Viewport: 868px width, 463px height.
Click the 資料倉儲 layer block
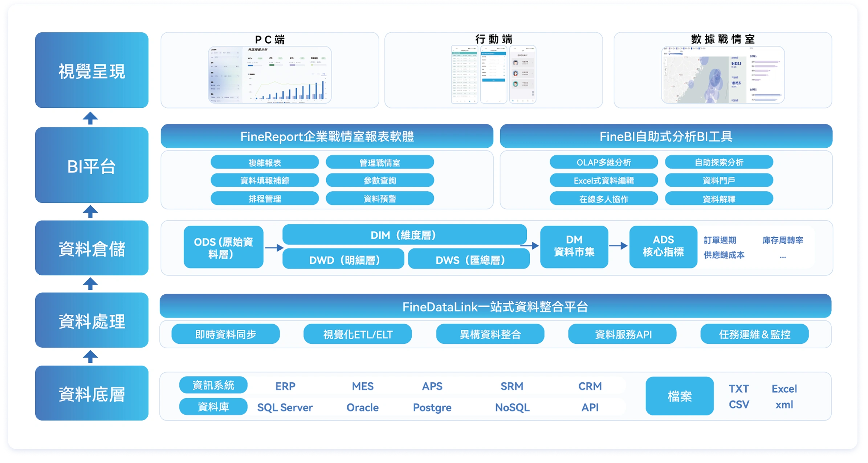(x=92, y=248)
